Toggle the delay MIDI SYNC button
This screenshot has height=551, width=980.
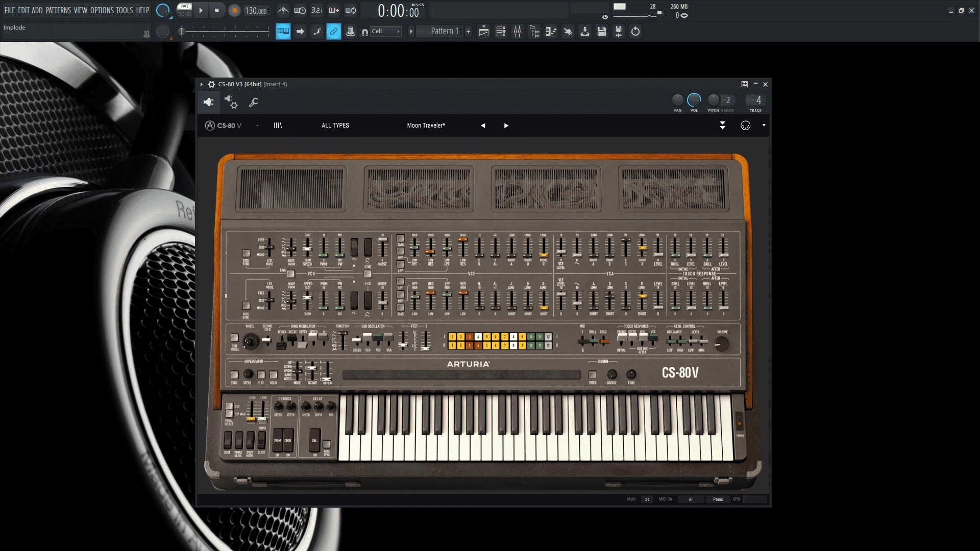pyautogui.click(x=327, y=444)
